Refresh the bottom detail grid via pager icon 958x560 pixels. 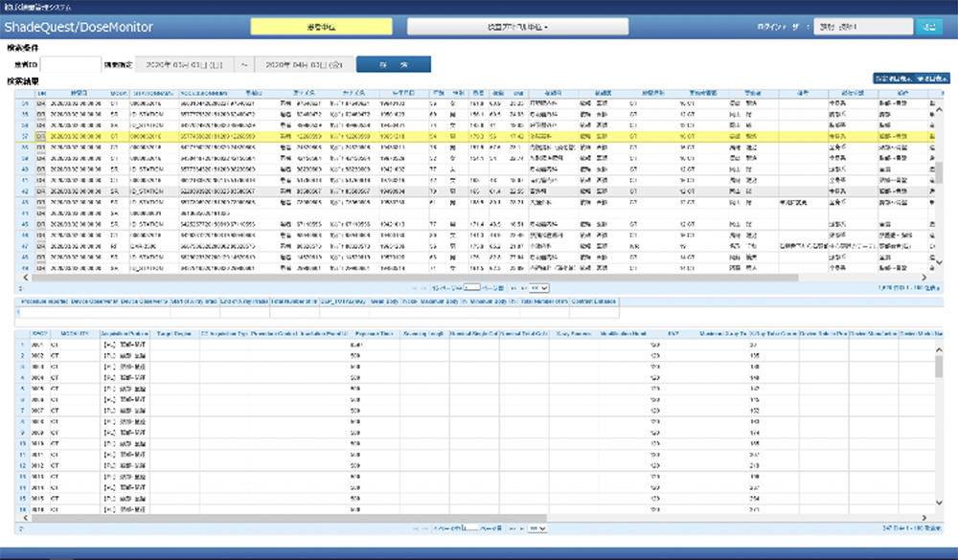[21, 528]
